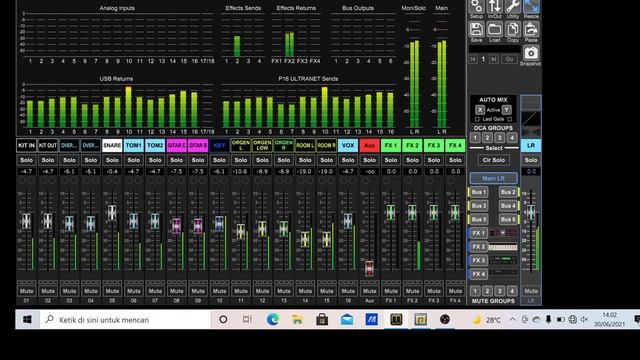Select DCA group 1
This screenshot has width=640, height=360.
tap(475, 138)
